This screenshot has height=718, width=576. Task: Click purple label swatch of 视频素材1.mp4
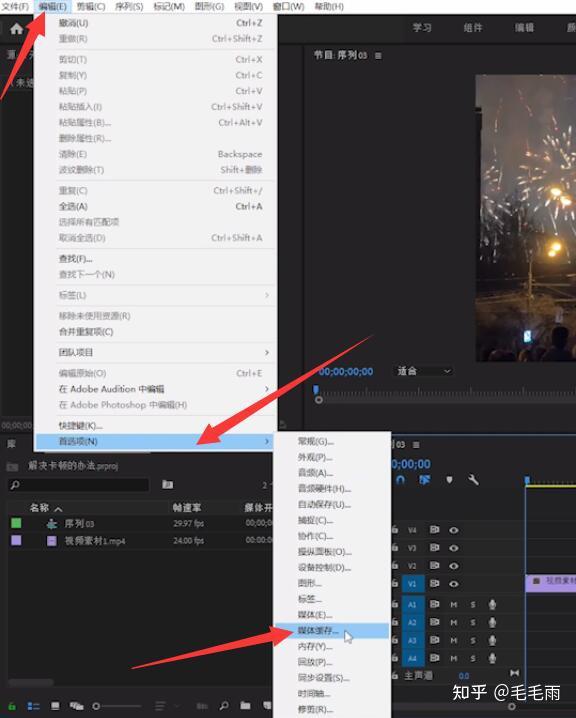coord(16,540)
